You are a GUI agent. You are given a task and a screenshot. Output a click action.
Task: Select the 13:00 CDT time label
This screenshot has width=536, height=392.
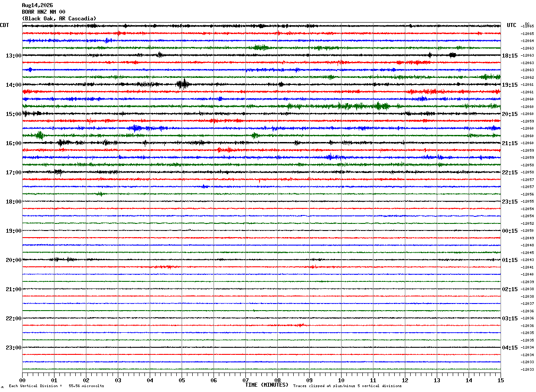coord(14,56)
